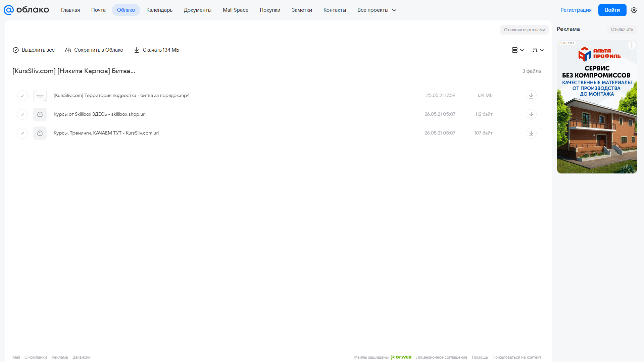Screen dimensions: 644x362
Task: Expand the Все проекты menu
Action: click(377, 10)
